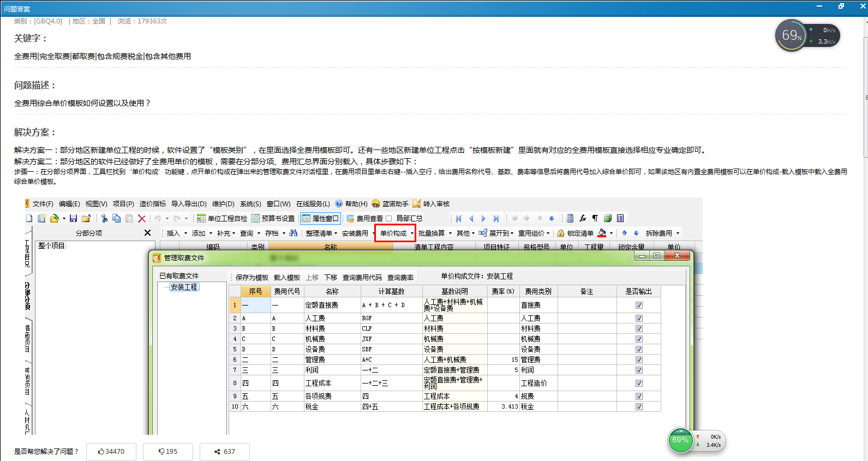Expand the 查询 dropdown

pos(259,234)
